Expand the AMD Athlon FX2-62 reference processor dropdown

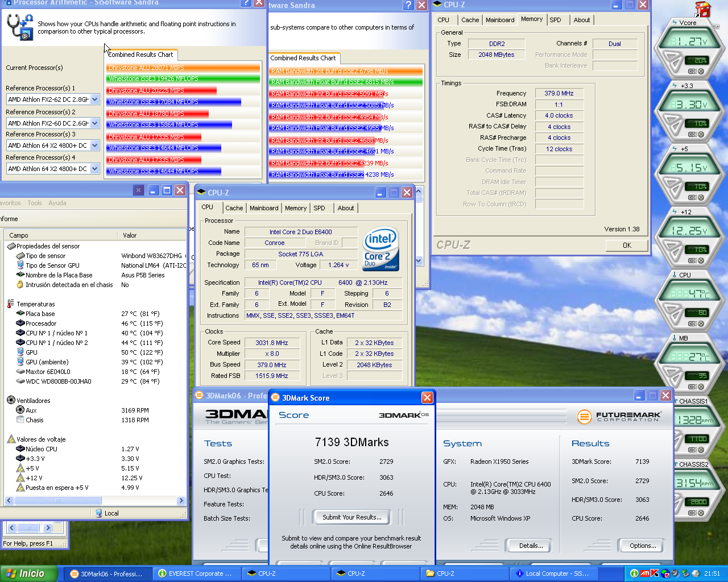(94, 99)
